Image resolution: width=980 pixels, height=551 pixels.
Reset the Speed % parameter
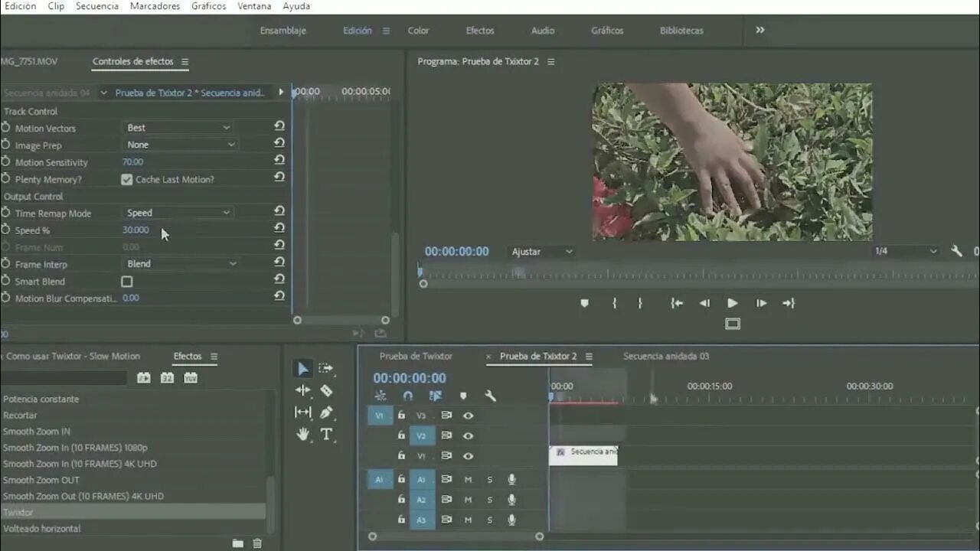[279, 228]
